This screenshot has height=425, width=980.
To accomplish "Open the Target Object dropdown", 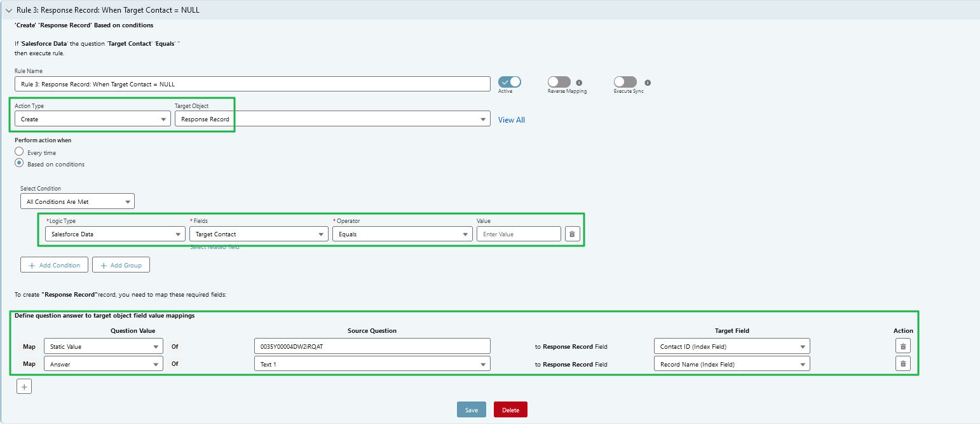I will [x=484, y=119].
